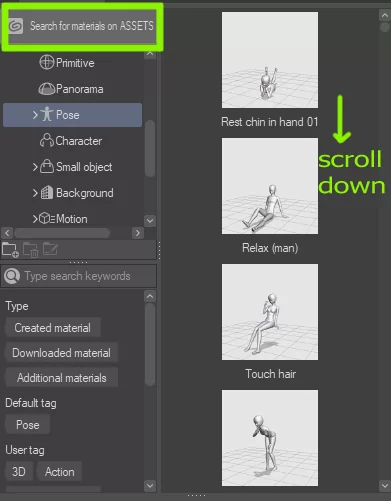This screenshot has height=501, width=391.
Task: Click the Character person icon
Action: click(47, 140)
